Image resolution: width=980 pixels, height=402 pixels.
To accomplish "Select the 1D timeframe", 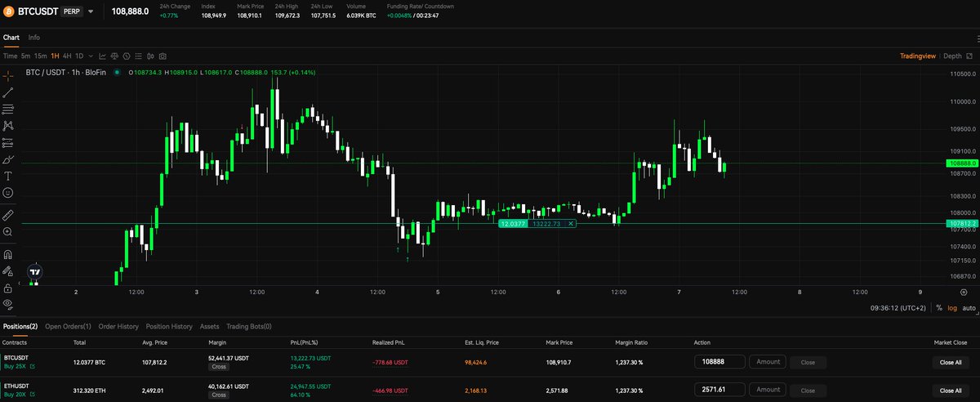I will tap(79, 56).
